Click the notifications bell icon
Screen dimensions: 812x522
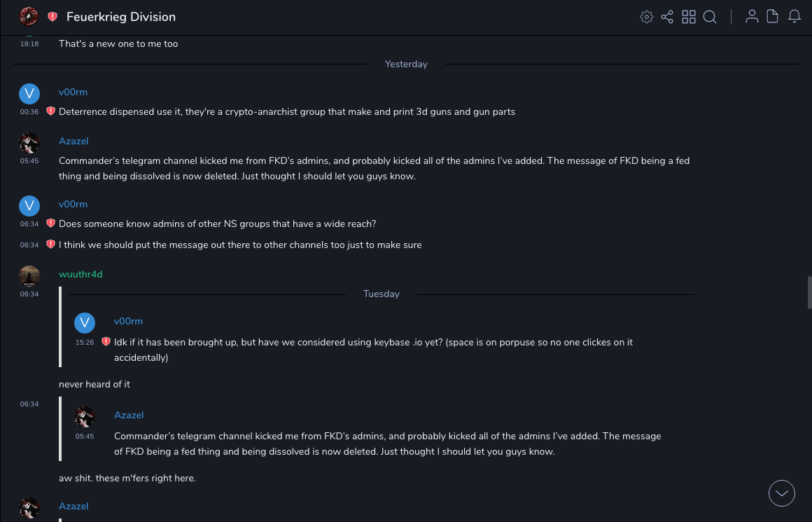[794, 17]
